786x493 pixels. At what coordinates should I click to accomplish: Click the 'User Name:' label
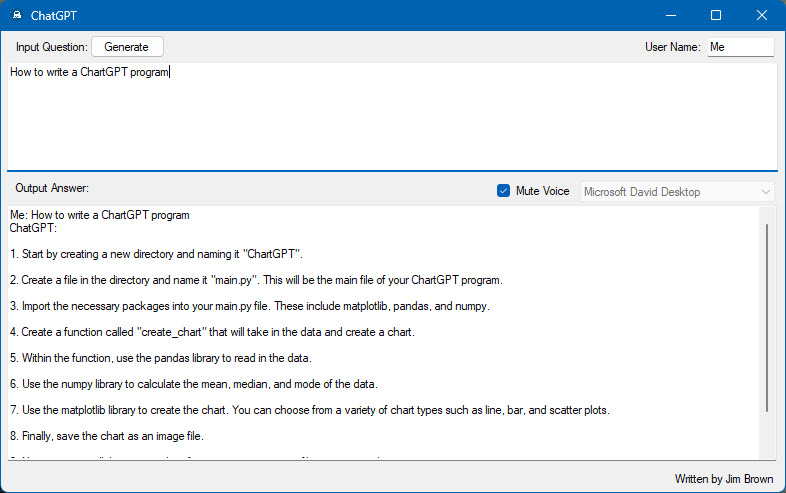[673, 47]
